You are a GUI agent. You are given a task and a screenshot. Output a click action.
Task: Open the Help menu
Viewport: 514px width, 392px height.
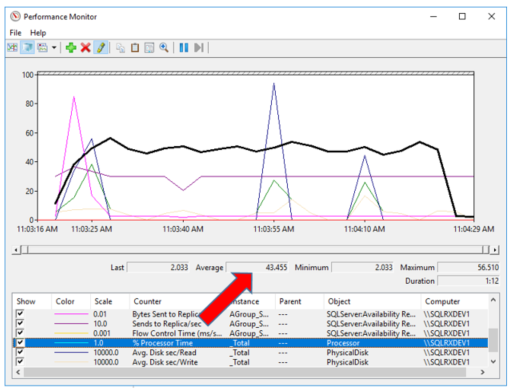click(x=38, y=33)
